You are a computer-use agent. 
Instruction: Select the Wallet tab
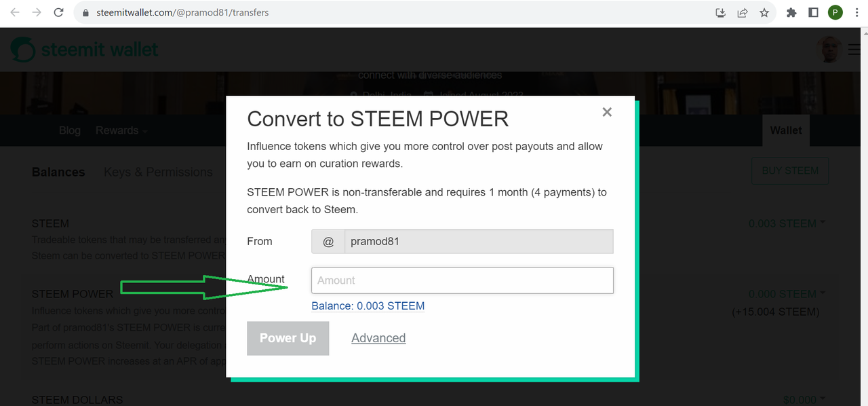tap(786, 130)
